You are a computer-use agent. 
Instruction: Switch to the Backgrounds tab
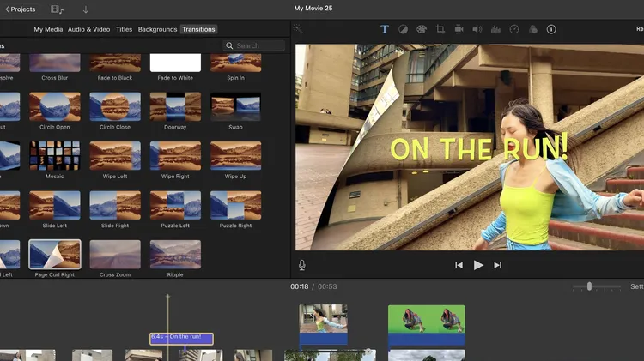[157, 29]
